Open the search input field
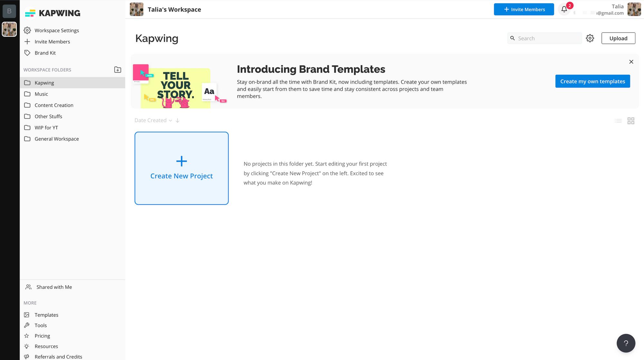This screenshot has width=644, height=360. click(x=545, y=38)
